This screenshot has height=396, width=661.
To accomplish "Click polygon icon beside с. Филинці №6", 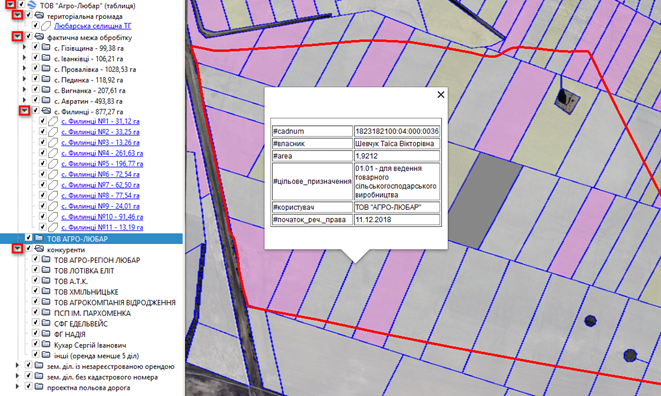I will pyautogui.click(x=53, y=174).
